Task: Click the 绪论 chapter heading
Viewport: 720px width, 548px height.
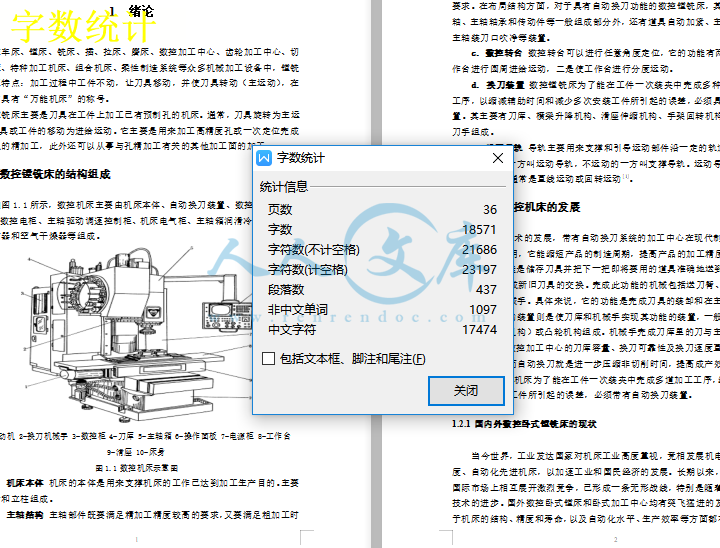Action: 141,11
